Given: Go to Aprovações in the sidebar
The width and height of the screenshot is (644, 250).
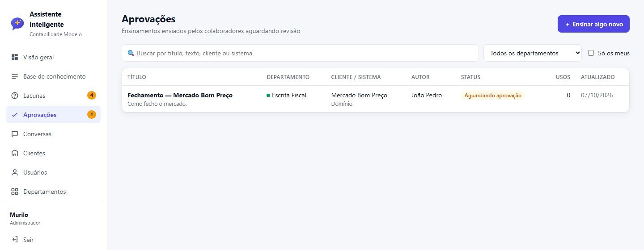Looking at the screenshot, I should (53, 115).
